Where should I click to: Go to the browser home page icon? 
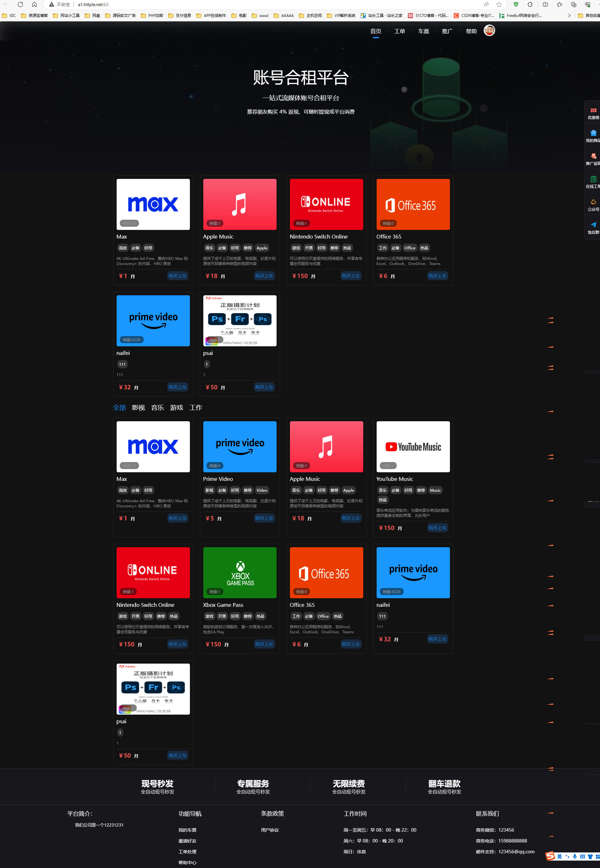pyautogui.click(x=34, y=4)
